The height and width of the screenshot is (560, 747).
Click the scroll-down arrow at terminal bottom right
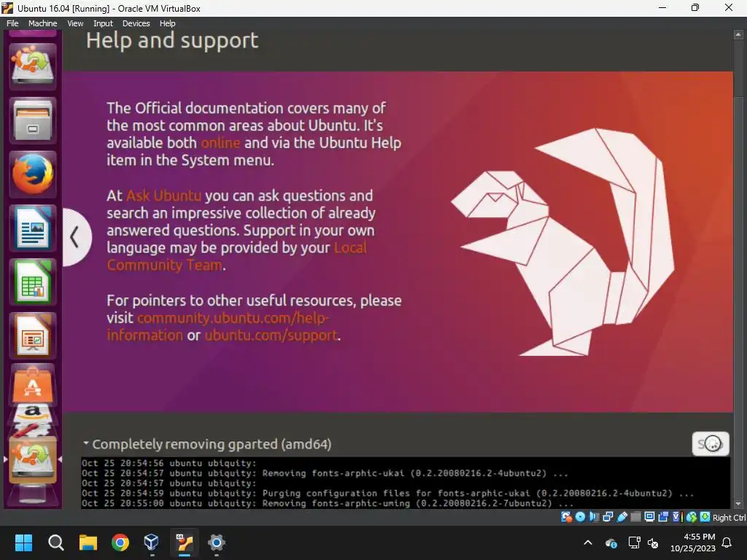point(738,503)
